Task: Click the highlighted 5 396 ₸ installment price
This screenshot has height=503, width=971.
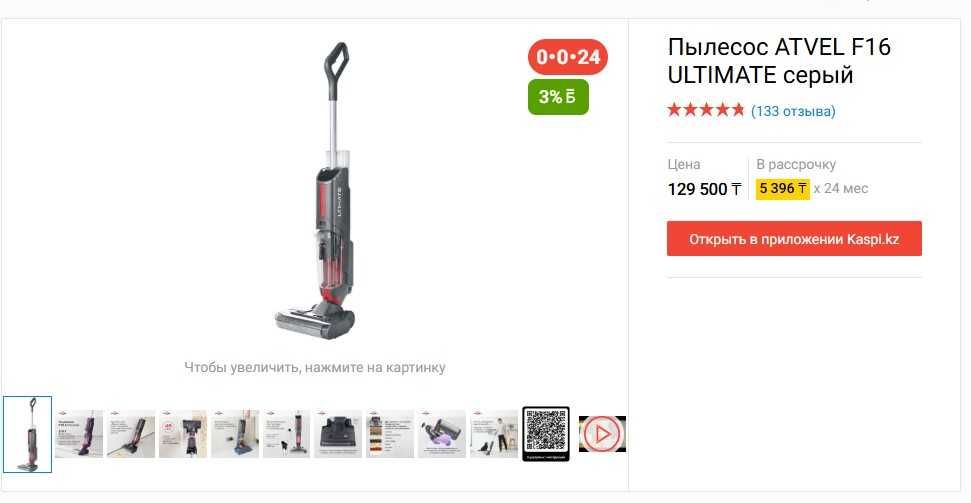Action: (783, 188)
